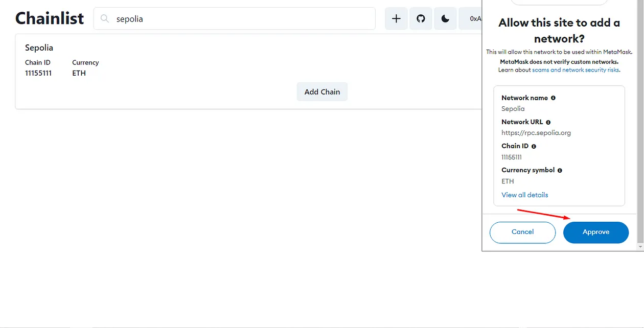644x328 pixels.
Task: Select the ETH currency value in Chainlist card
Action: click(79, 73)
